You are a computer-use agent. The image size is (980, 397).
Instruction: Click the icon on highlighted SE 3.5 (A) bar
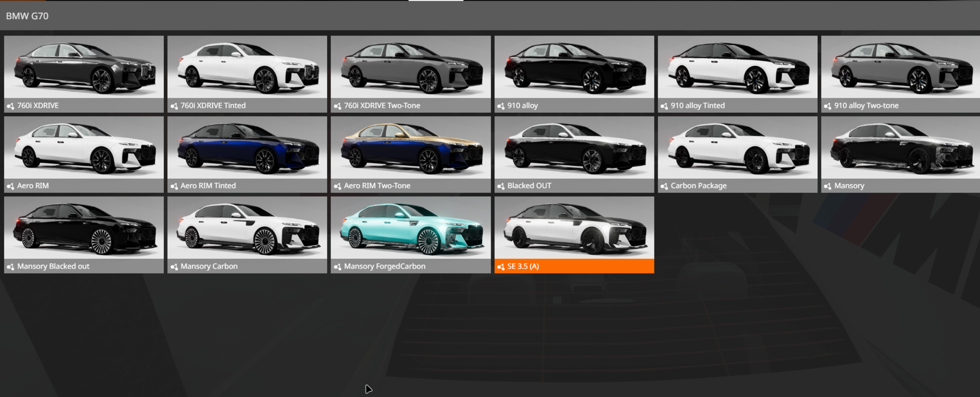pos(501,267)
